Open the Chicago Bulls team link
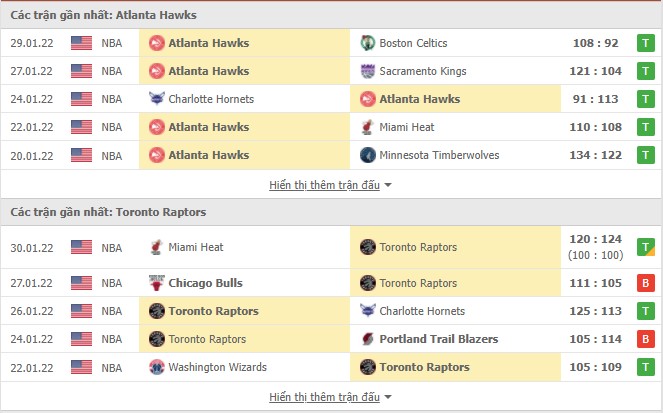 (x=206, y=283)
